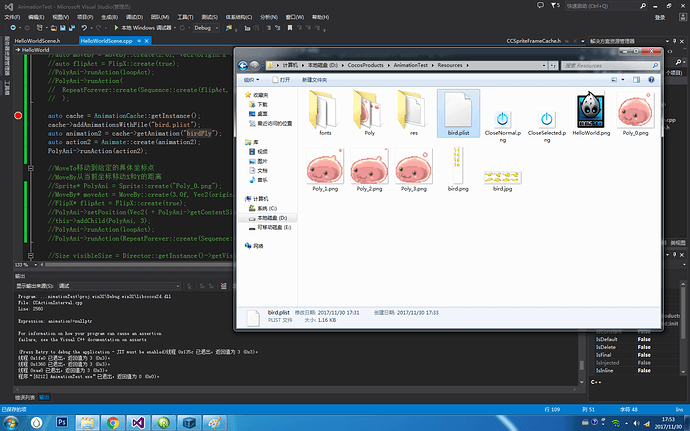Open the 工具(T) menu
Viewport: 690px width, 431px height.
(185, 17)
